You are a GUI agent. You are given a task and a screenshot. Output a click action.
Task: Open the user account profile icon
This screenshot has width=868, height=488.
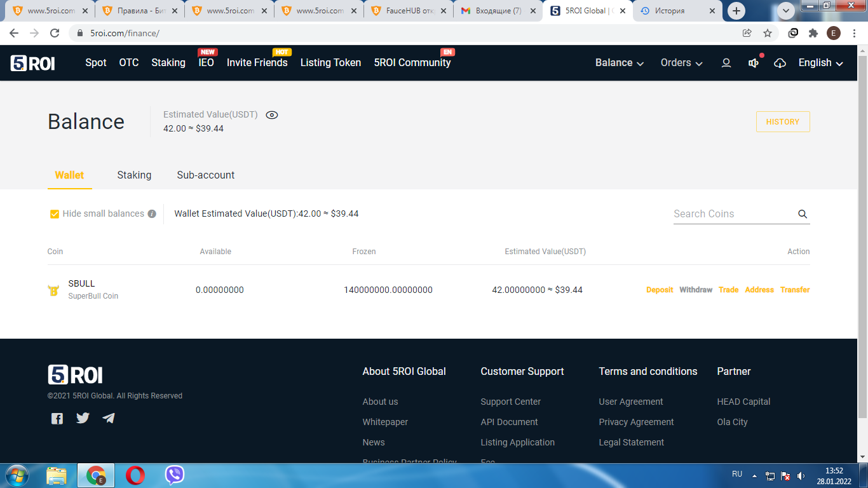[726, 63]
